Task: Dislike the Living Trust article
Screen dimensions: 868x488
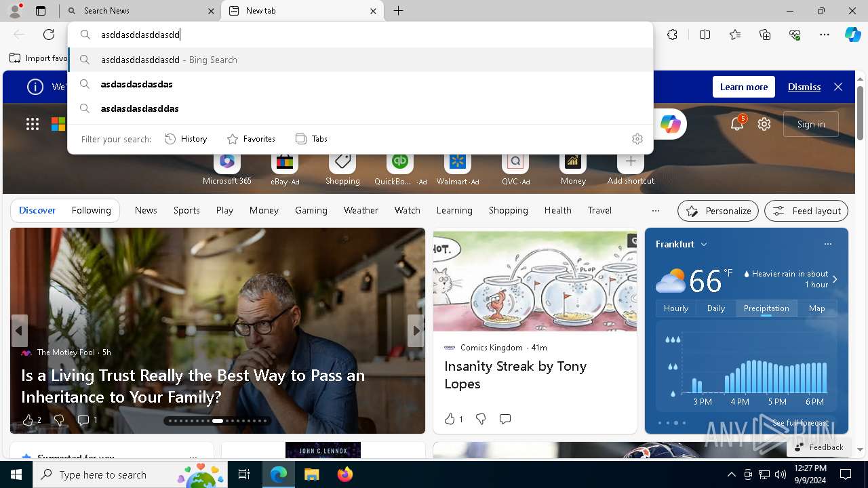Action: 59,420
